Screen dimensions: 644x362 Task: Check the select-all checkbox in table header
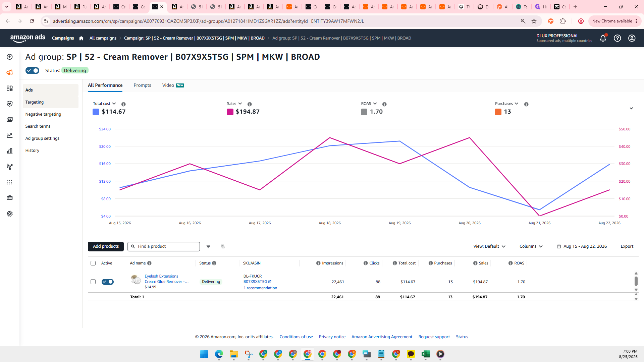pyautogui.click(x=93, y=263)
